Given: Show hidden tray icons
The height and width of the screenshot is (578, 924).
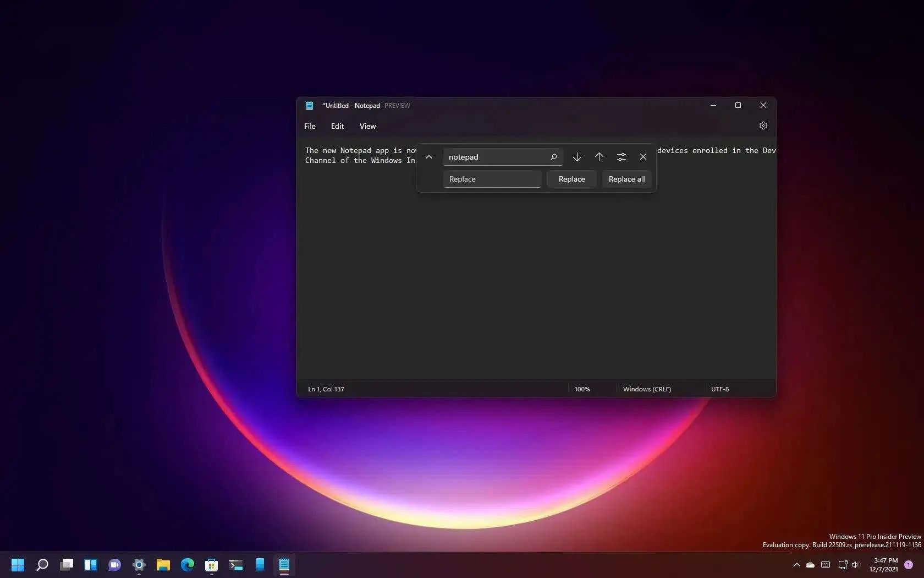Looking at the screenshot, I should tap(796, 565).
